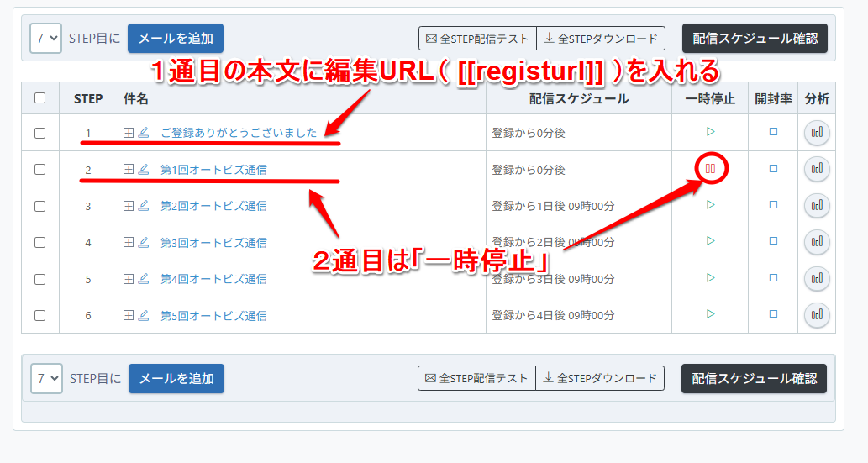The image size is (868, 463).
Task: Open the top STEP number dropdown
Action: click(x=45, y=38)
